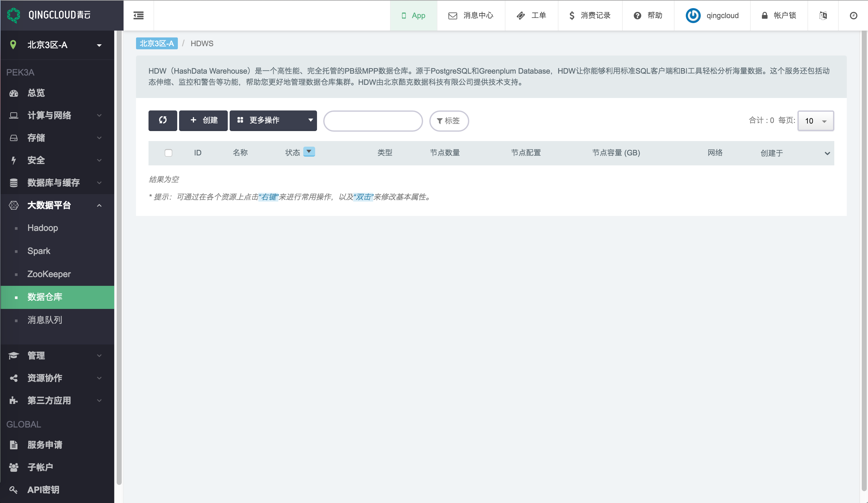Click the graduation cap icon beside 管理
The width and height of the screenshot is (868, 503).
click(x=14, y=355)
